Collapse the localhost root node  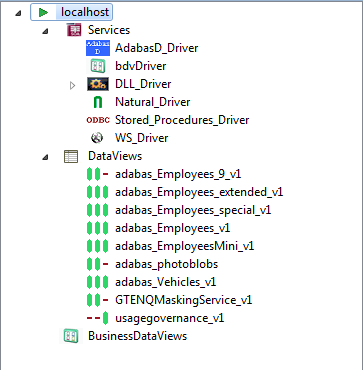click(x=19, y=13)
